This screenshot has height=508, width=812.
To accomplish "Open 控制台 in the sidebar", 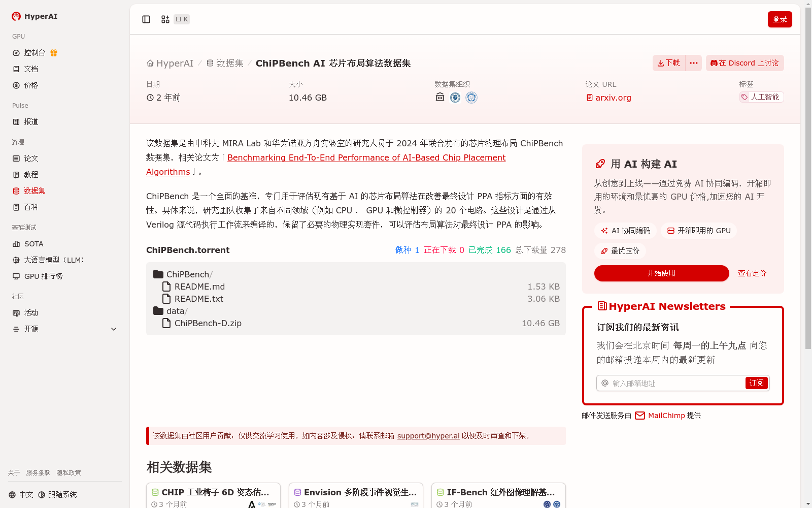I will click(35, 53).
